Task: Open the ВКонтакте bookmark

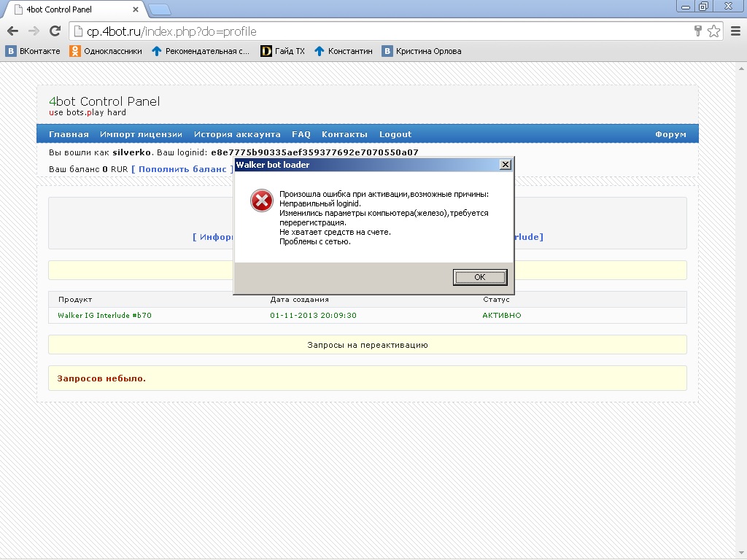Action: tap(33, 51)
